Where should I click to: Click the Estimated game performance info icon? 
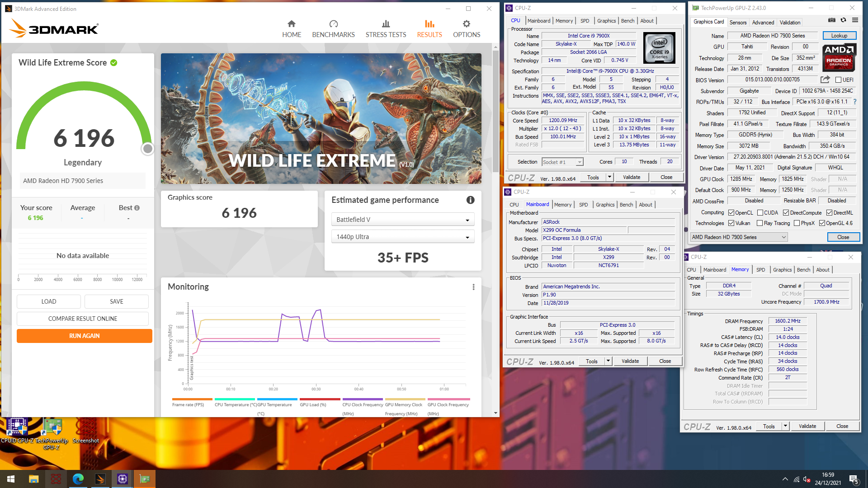click(x=470, y=200)
